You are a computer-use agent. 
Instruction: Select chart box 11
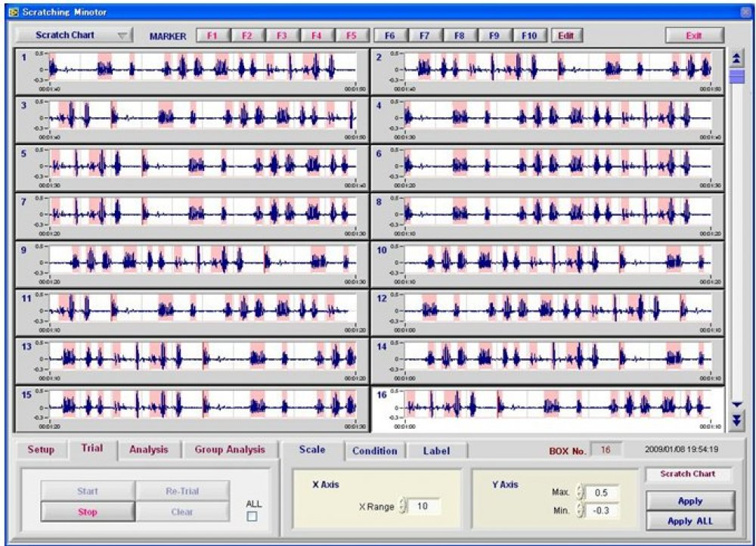coord(192,312)
